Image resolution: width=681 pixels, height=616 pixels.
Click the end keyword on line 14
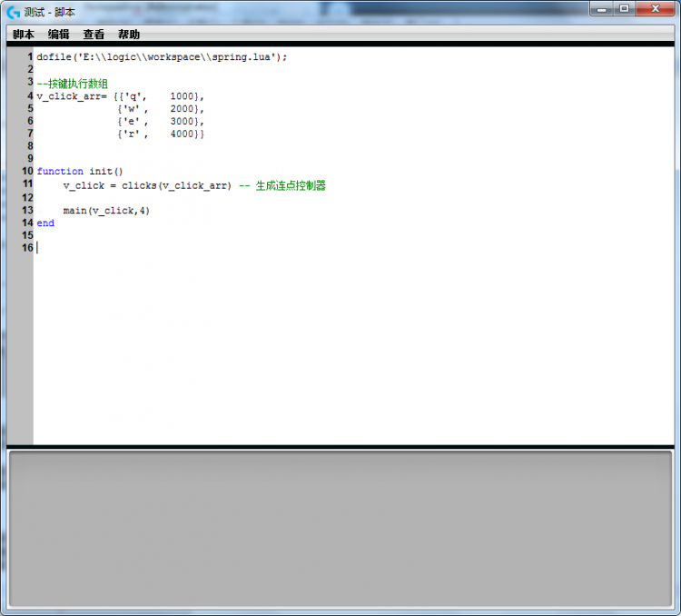pos(45,223)
